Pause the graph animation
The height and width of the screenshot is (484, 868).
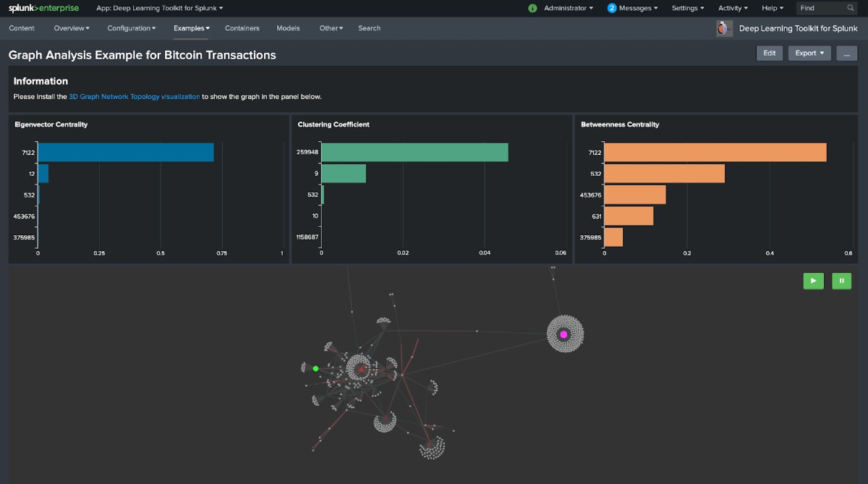(841, 281)
